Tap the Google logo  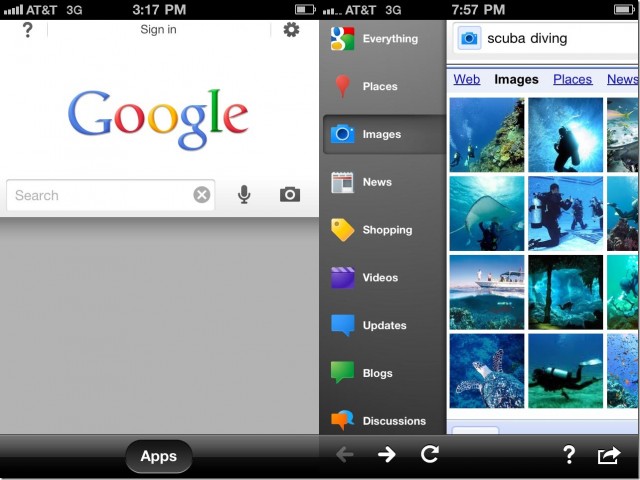(x=158, y=119)
